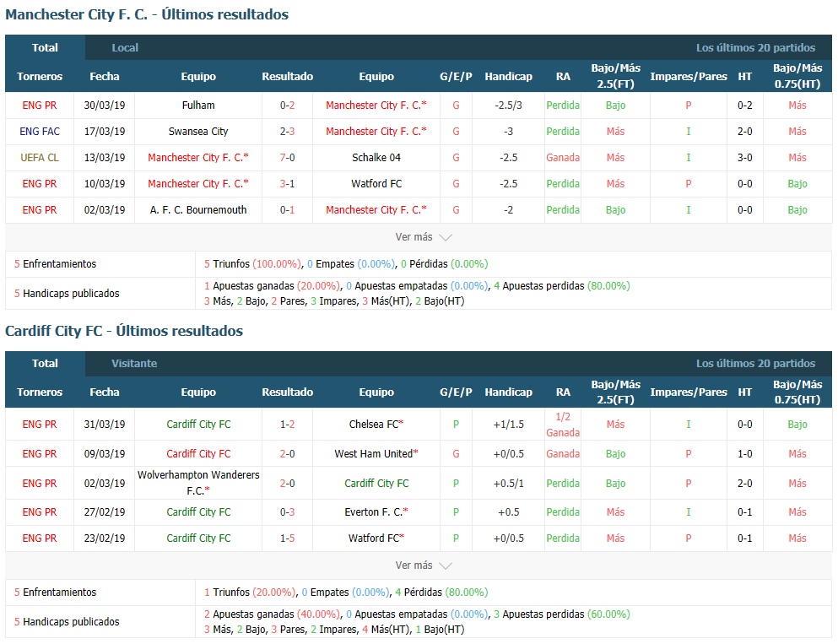Viewport: 838px width, 644px height.
Task: Switch to the Visitante tab
Action: coord(134,364)
